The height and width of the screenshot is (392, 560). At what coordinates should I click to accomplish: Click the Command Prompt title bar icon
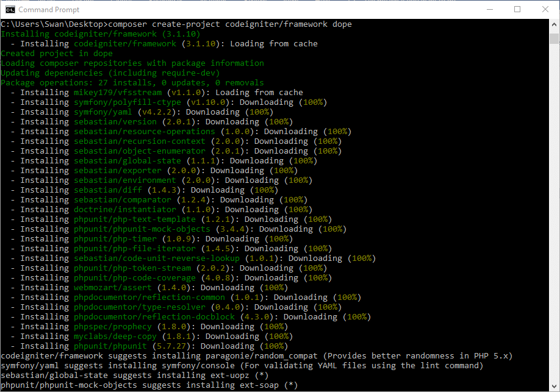point(10,9)
